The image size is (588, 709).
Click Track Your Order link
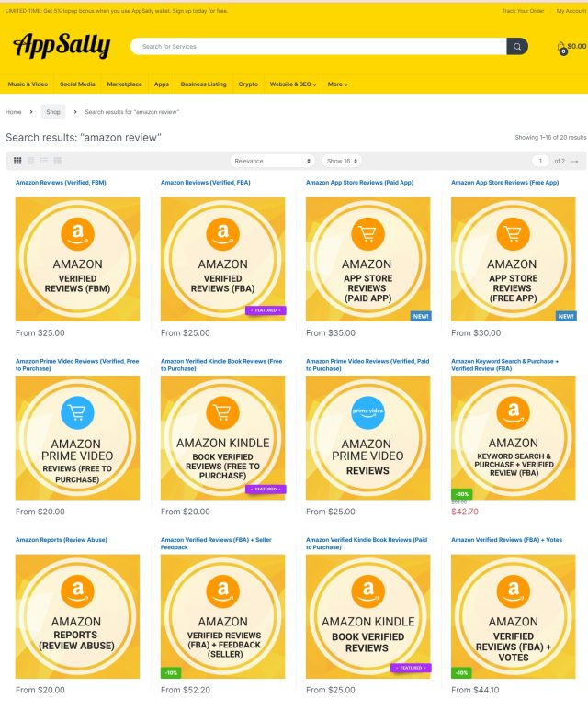(523, 11)
